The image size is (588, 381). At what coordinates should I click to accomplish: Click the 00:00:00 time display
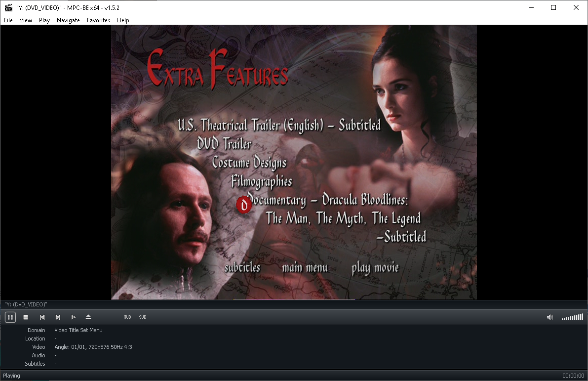click(573, 376)
